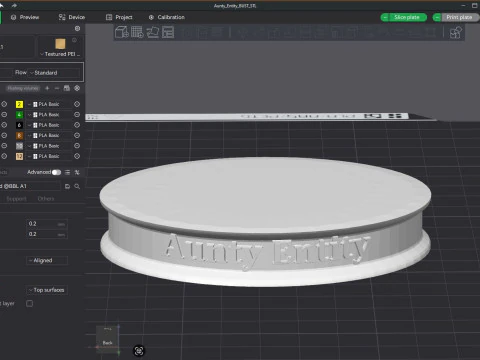Click the focus view icon near view cube
The height and width of the screenshot is (360, 480).
(x=139, y=351)
